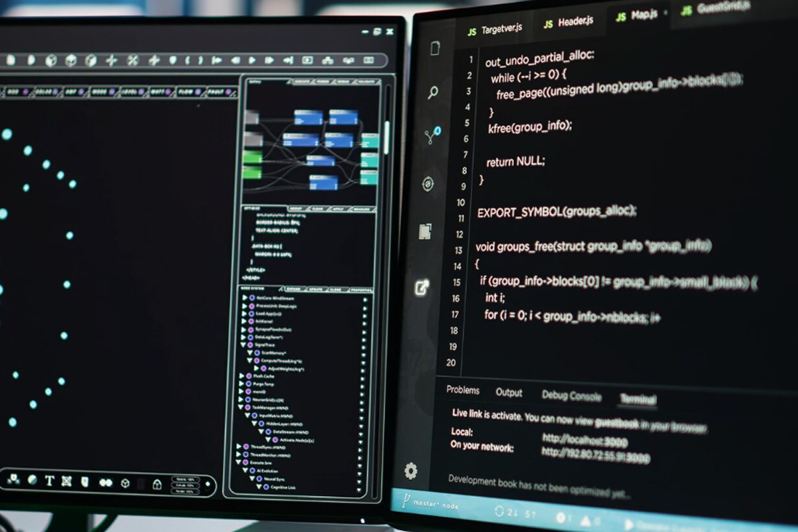
Task: Click the Settings gear in the activity bar
Action: (x=411, y=471)
